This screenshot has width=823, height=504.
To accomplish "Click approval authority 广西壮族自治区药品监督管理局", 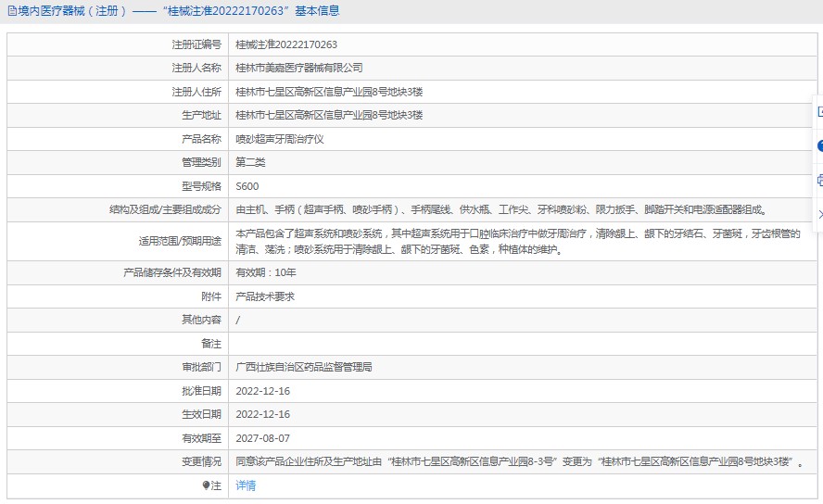I will pos(304,367).
